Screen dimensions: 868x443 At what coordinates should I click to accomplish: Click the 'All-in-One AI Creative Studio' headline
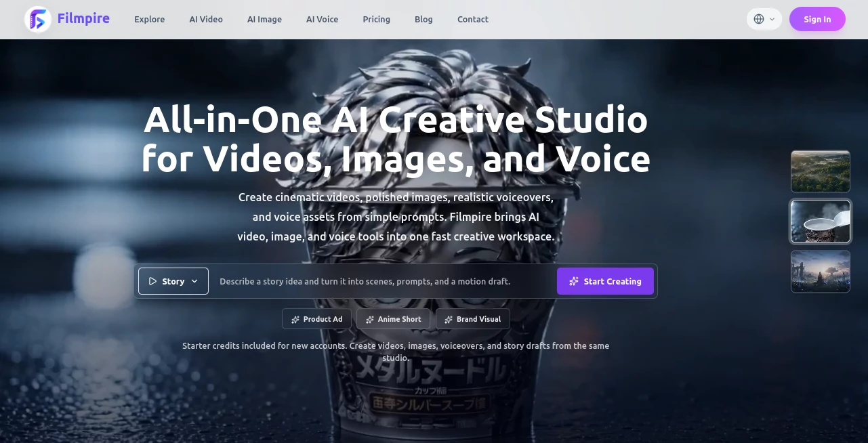396,140
